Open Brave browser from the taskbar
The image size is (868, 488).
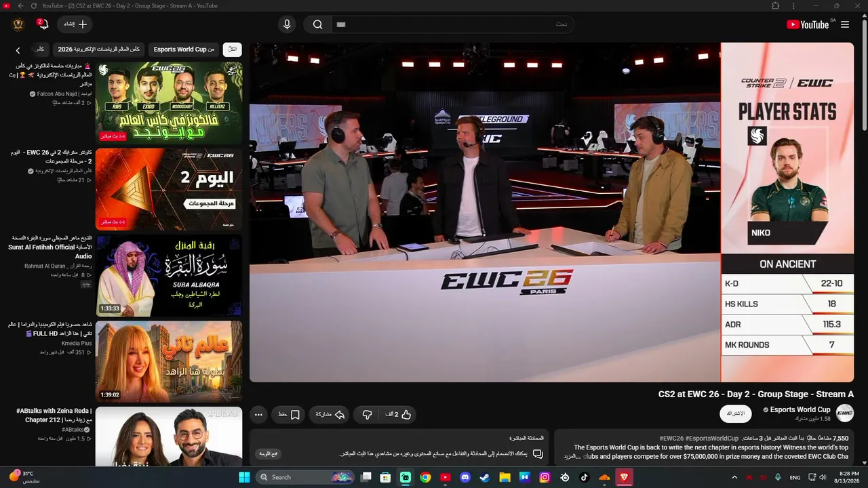pos(624,477)
